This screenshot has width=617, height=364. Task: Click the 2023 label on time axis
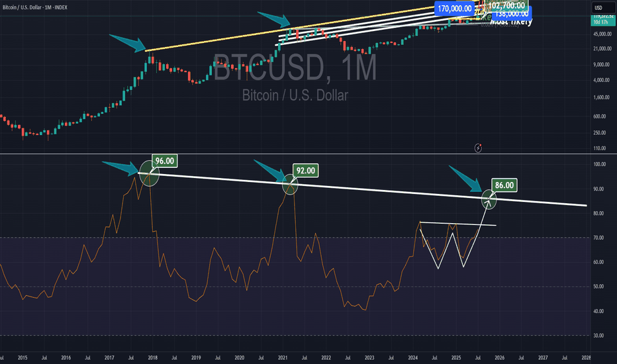369,357
